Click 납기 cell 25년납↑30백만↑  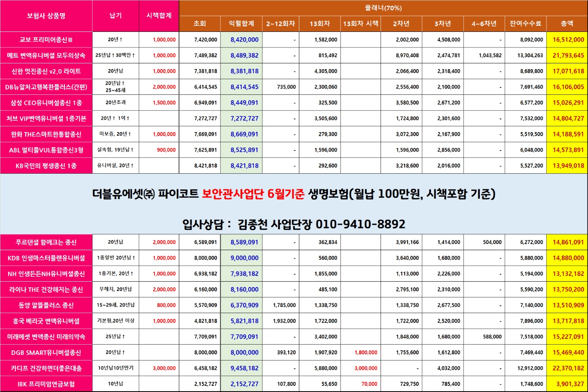115,55
